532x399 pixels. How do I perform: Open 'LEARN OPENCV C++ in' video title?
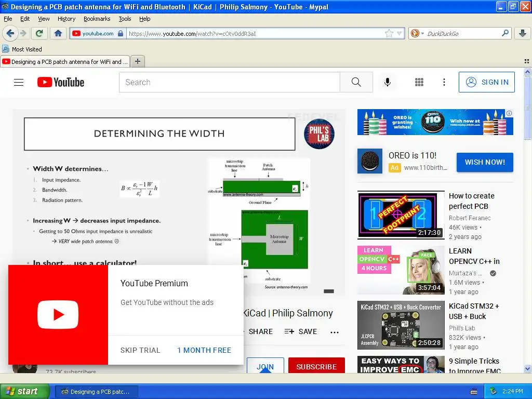(x=474, y=256)
